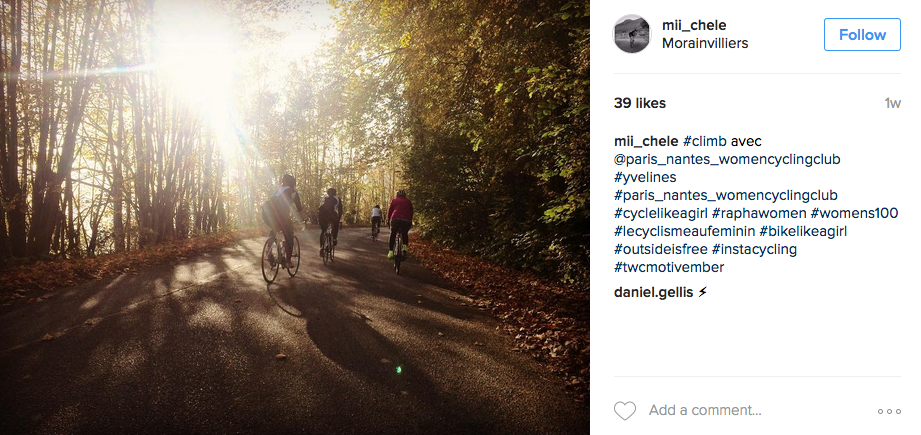Viewport: 921px width, 435px height.
Task: Open mii_chele's profile avatar picture
Action: [x=632, y=34]
